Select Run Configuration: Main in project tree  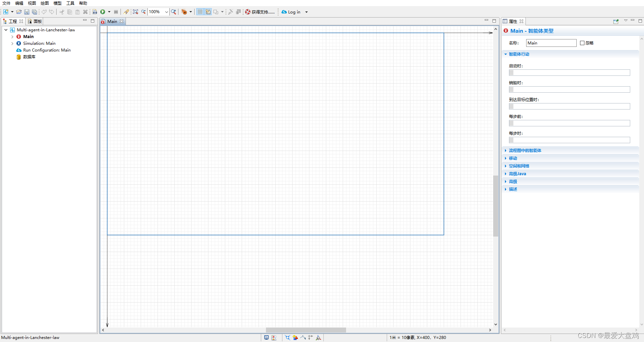(x=47, y=50)
